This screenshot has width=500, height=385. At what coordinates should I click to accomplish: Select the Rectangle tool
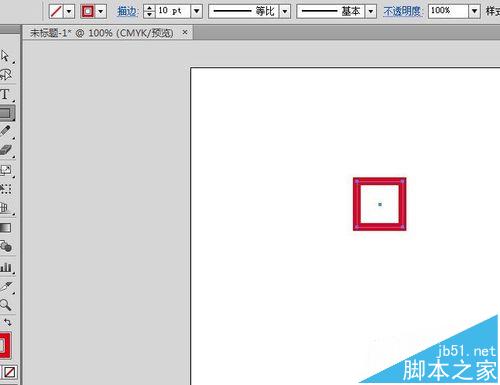click(x=6, y=113)
